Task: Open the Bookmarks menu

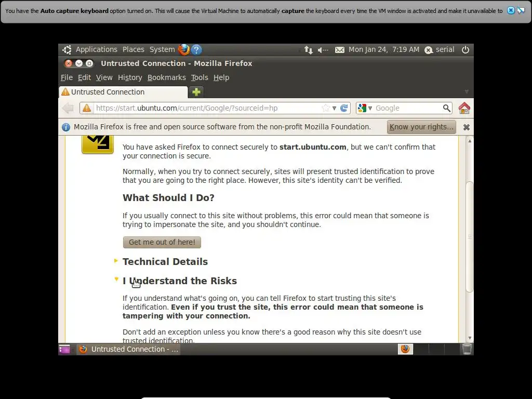Action: pos(167,78)
